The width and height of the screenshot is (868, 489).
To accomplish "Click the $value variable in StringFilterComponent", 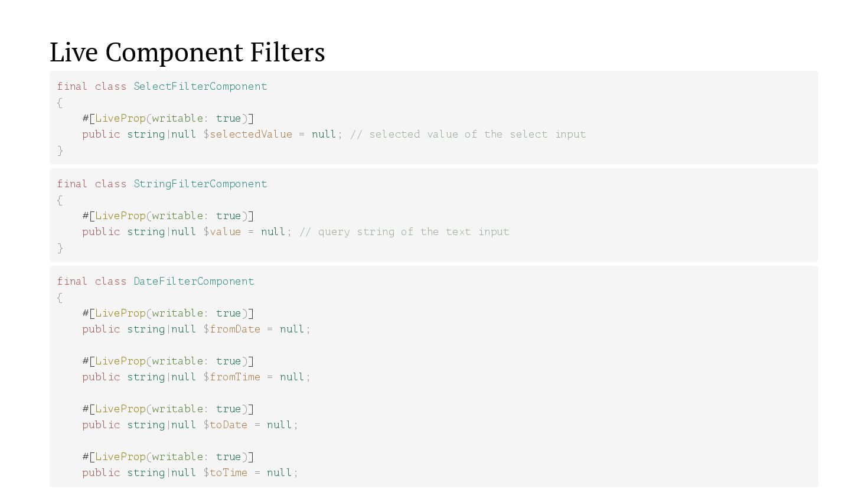I will [222, 232].
